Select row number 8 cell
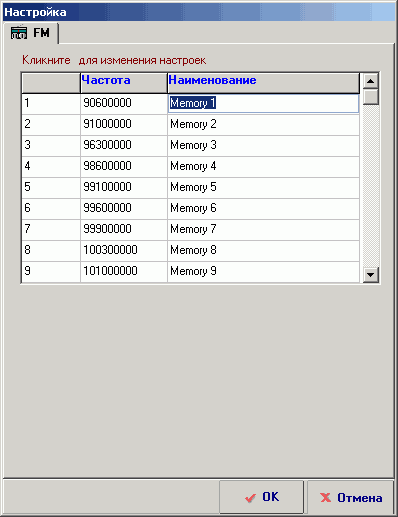 (51, 251)
